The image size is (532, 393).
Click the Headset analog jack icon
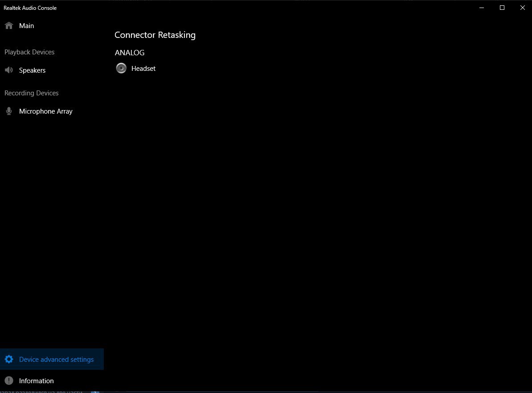tap(121, 68)
